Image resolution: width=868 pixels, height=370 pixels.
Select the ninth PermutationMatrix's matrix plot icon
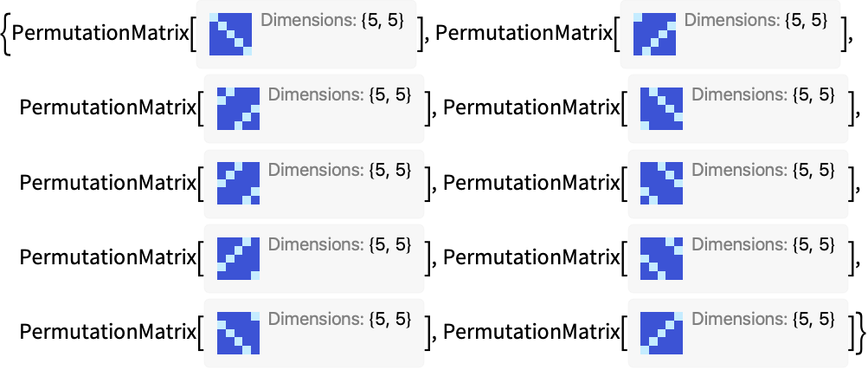pyautogui.click(x=238, y=333)
